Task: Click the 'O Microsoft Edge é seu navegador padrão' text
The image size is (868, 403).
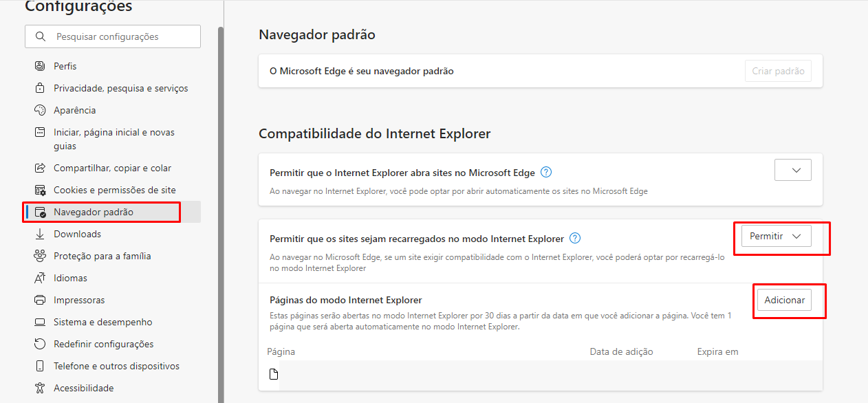Action: coord(362,71)
